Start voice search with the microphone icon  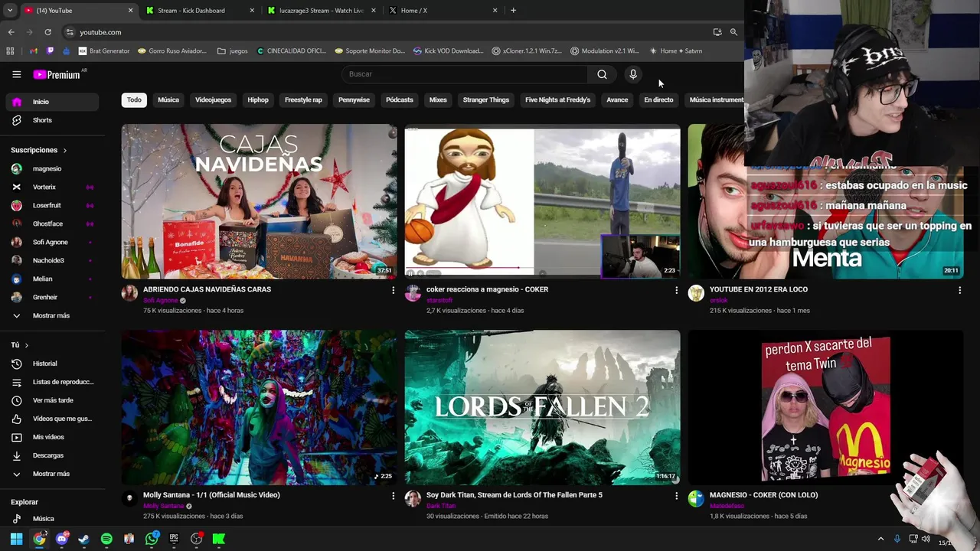[633, 74]
